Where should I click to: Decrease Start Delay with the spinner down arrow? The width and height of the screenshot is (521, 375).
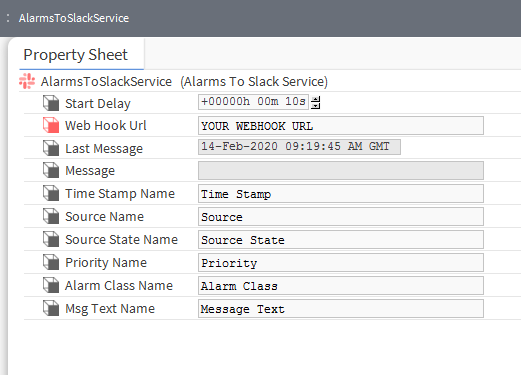click(315, 106)
